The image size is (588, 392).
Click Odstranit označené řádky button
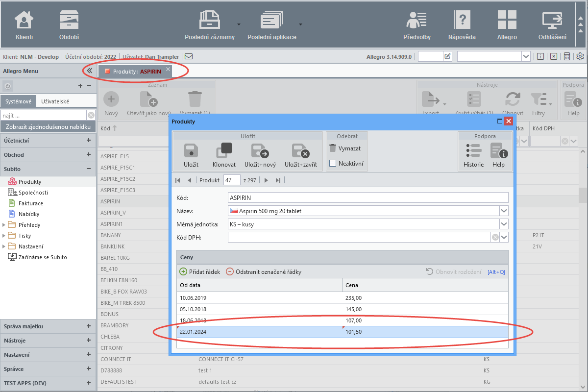click(x=264, y=271)
